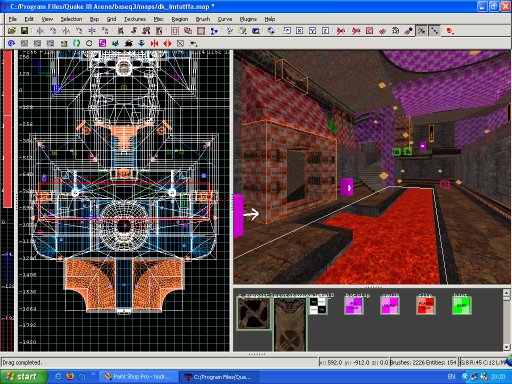512x384 pixels.
Task: Open the Selection menu
Action: [71, 19]
